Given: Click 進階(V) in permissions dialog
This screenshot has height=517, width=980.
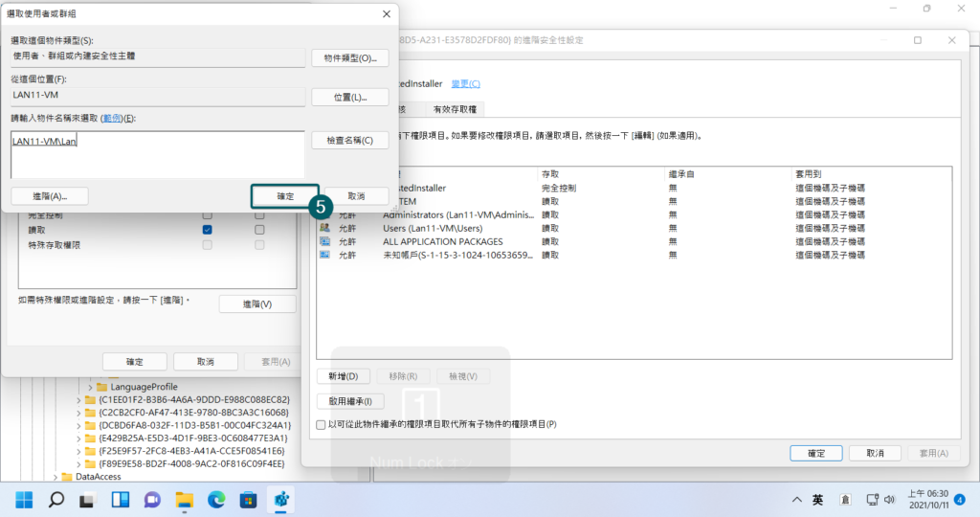Looking at the screenshot, I should pos(257,303).
